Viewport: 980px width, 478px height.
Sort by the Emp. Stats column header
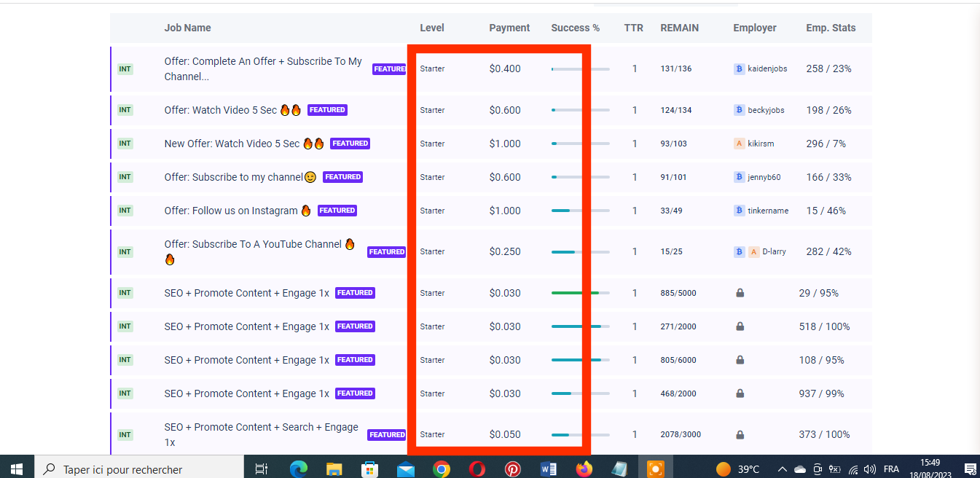(x=831, y=28)
